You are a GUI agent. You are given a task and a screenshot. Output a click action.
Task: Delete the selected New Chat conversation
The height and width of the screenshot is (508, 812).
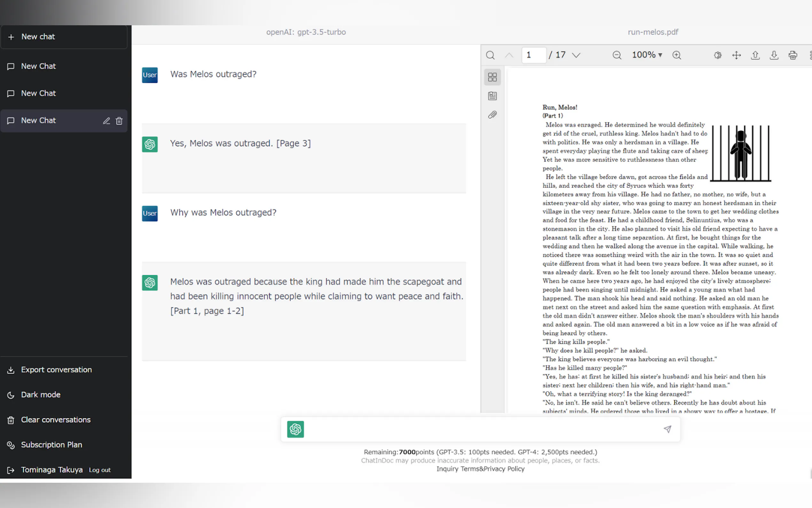pos(119,121)
